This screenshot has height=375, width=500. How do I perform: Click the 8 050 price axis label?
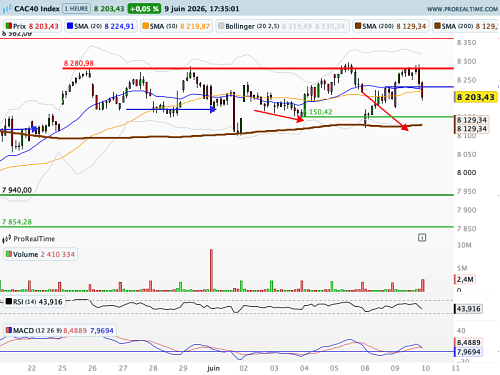pyautogui.click(x=466, y=154)
